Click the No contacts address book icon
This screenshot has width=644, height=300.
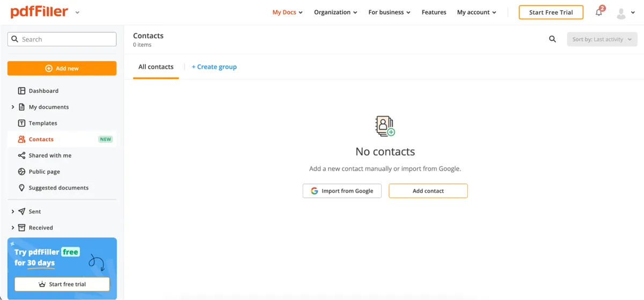pos(385,126)
